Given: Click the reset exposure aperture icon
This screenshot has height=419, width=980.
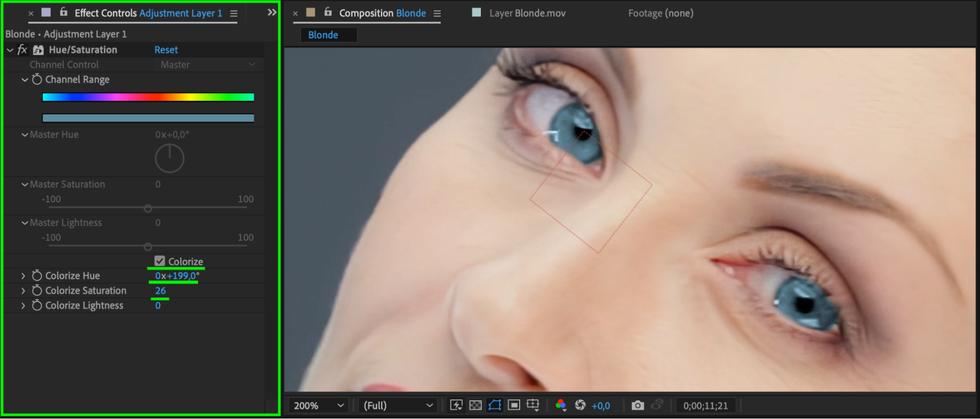Looking at the screenshot, I should 580,405.
